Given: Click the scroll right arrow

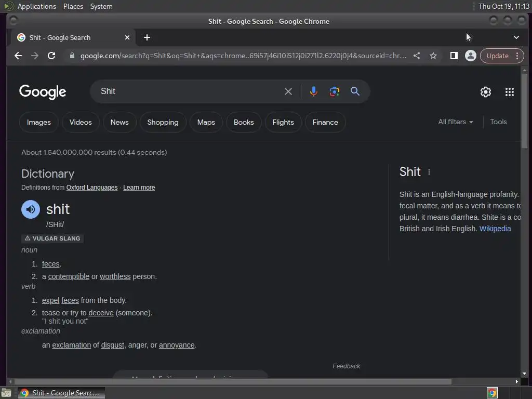Looking at the screenshot, I should tap(517, 382).
